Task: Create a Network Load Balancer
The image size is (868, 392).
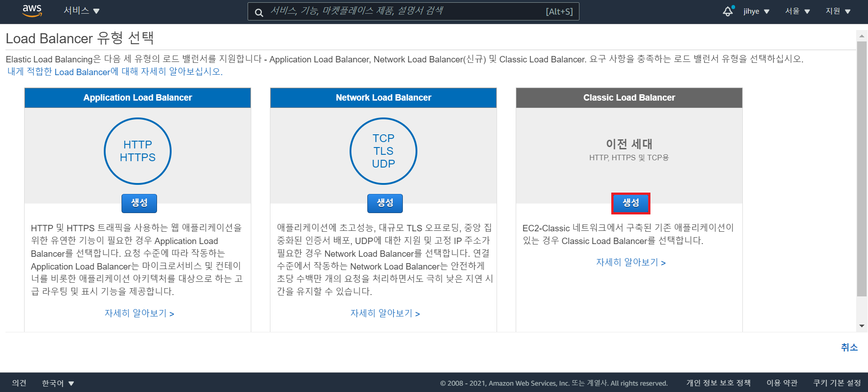Action: click(x=385, y=203)
